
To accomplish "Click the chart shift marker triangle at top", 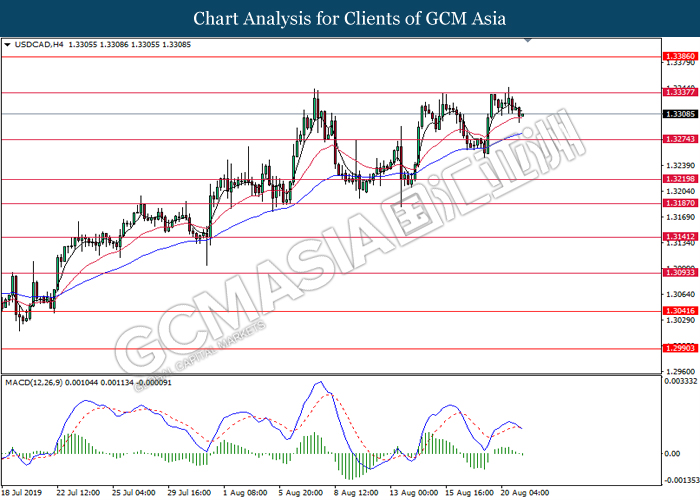I will pos(528,41).
